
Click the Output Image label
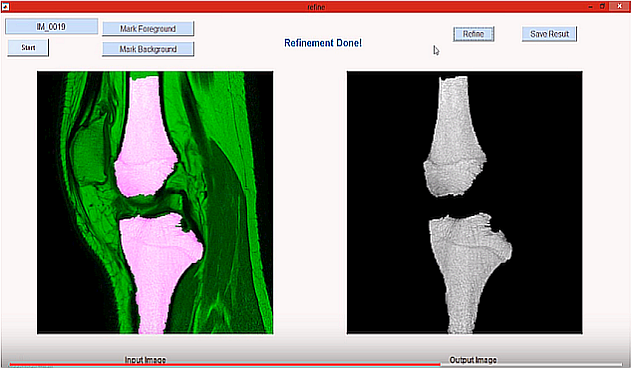coord(473,360)
